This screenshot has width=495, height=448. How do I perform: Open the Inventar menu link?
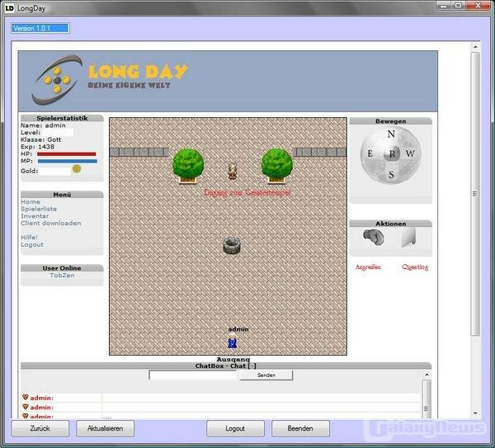pos(35,216)
